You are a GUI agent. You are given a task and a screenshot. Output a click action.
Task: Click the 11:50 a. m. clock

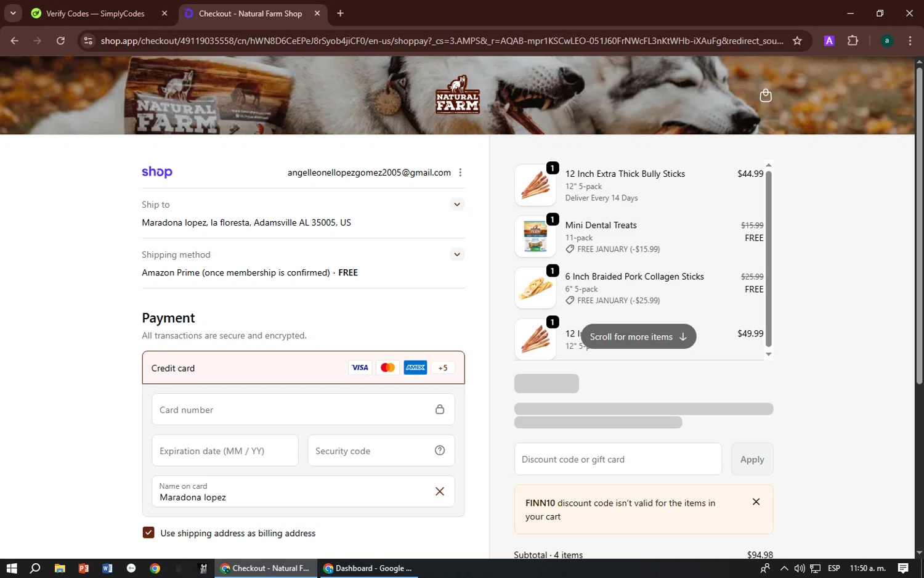pos(867,568)
